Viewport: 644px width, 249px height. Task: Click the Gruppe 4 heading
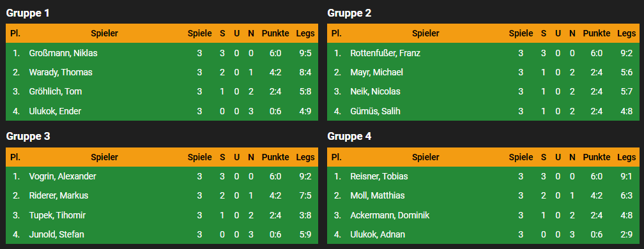point(349,136)
